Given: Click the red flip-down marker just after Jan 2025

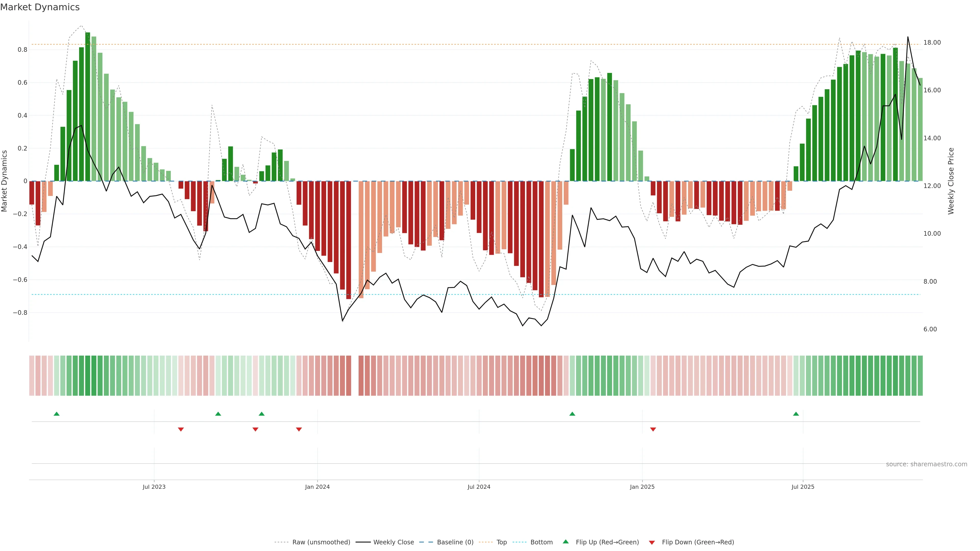Looking at the screenshot, I should 653,429.
